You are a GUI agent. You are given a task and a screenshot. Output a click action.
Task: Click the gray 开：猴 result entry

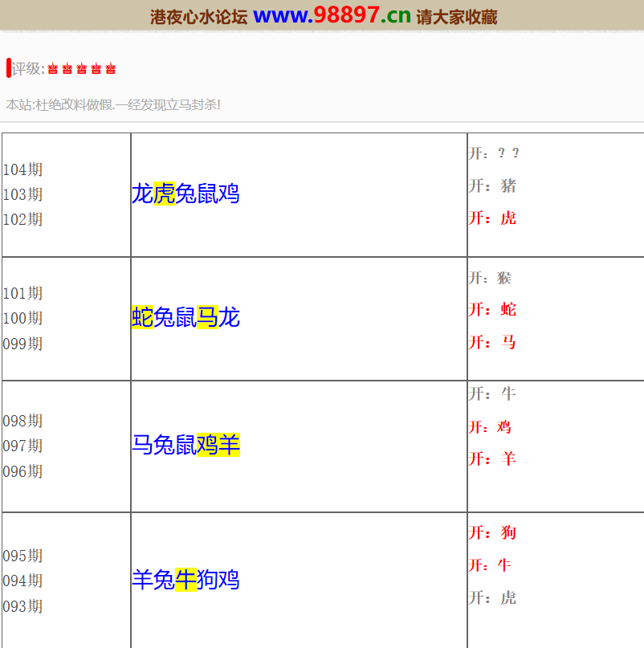click(490, 278)
